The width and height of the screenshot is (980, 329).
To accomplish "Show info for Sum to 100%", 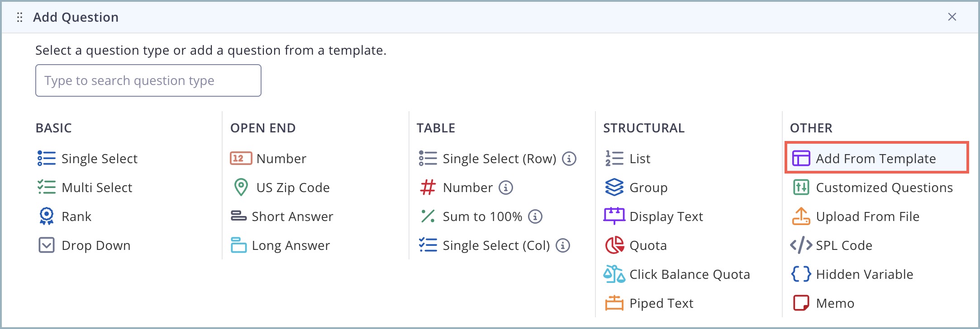I will [x=535, y=216].
